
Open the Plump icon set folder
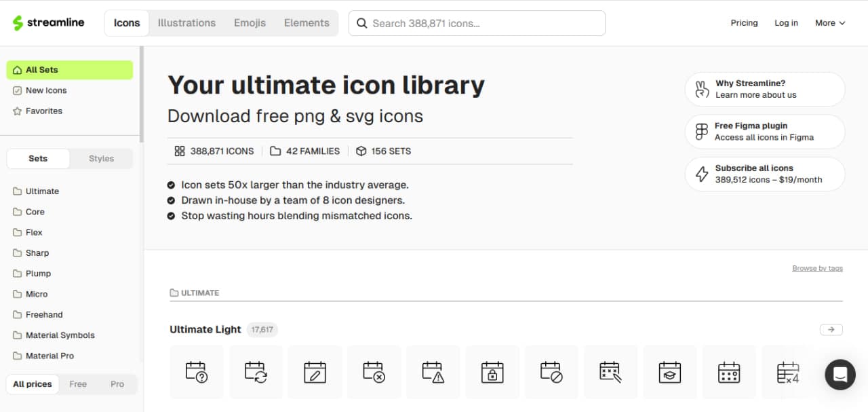[x=32, y=274]
